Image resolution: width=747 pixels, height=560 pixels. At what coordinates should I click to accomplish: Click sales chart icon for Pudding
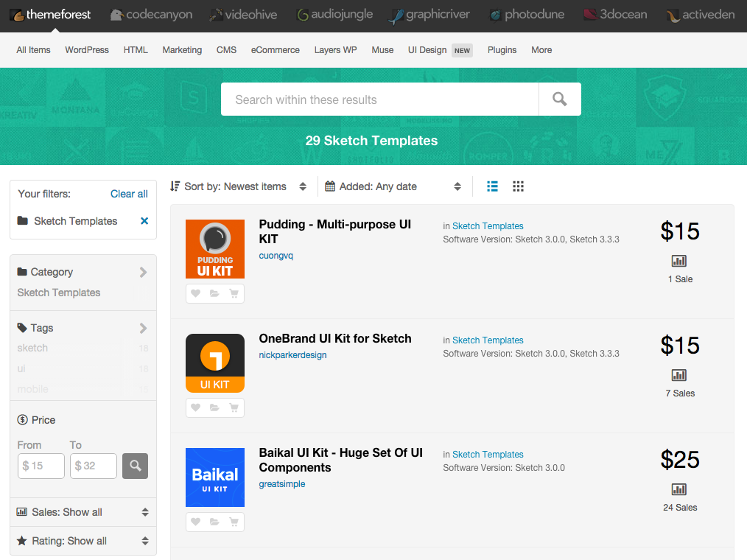pyautogui.click(x=679, y=261)
